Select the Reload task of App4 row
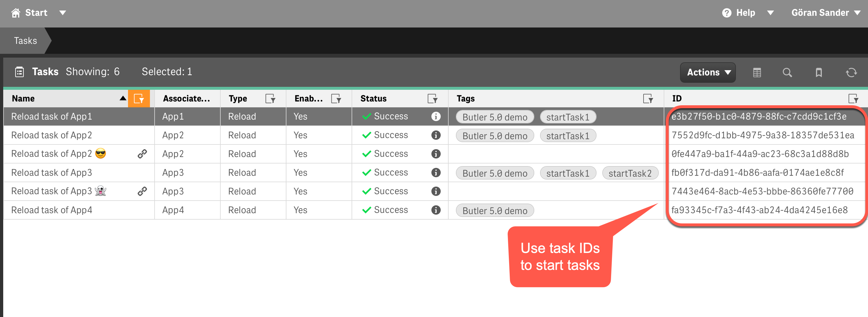The image size is (868, 317). (52, 210)
